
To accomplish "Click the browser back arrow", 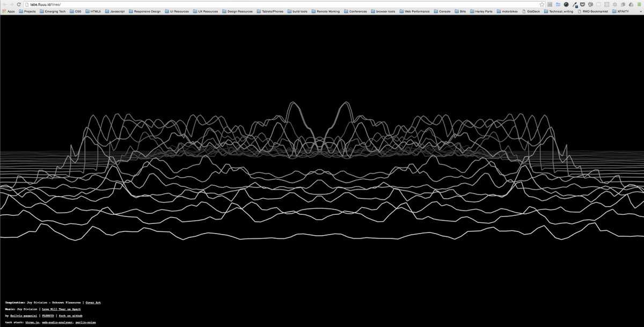I will point(5,4).
